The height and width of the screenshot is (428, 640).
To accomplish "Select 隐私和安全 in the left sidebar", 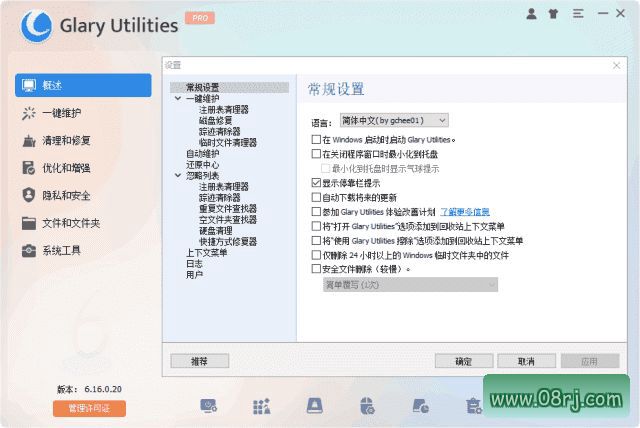I will click(x=83, y=195).
